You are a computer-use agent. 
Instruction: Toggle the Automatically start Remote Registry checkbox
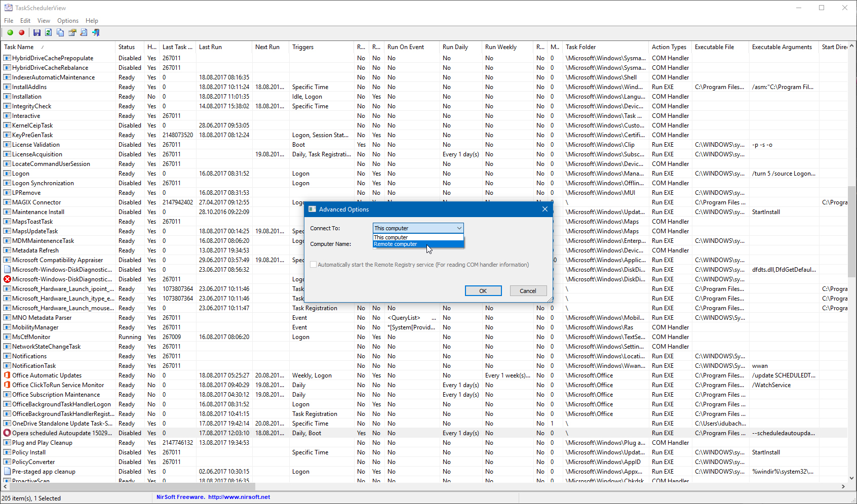tap(314, 265)
